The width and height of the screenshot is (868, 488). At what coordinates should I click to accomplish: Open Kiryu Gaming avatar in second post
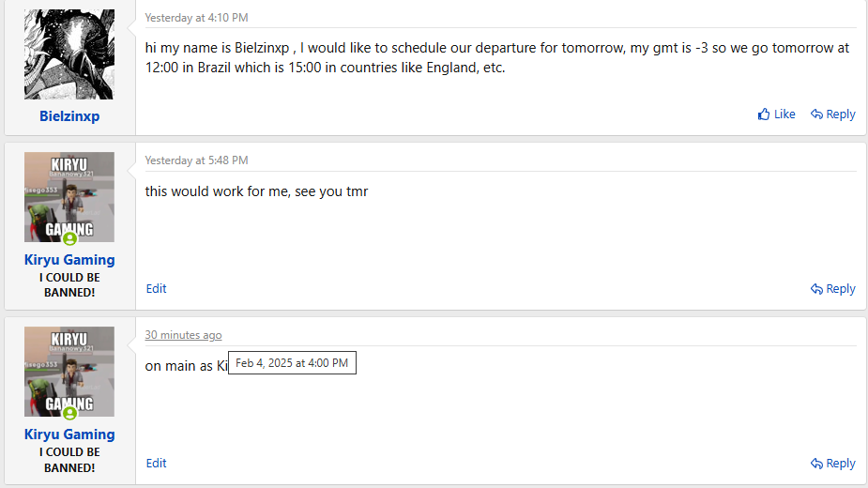coord(69,197)
